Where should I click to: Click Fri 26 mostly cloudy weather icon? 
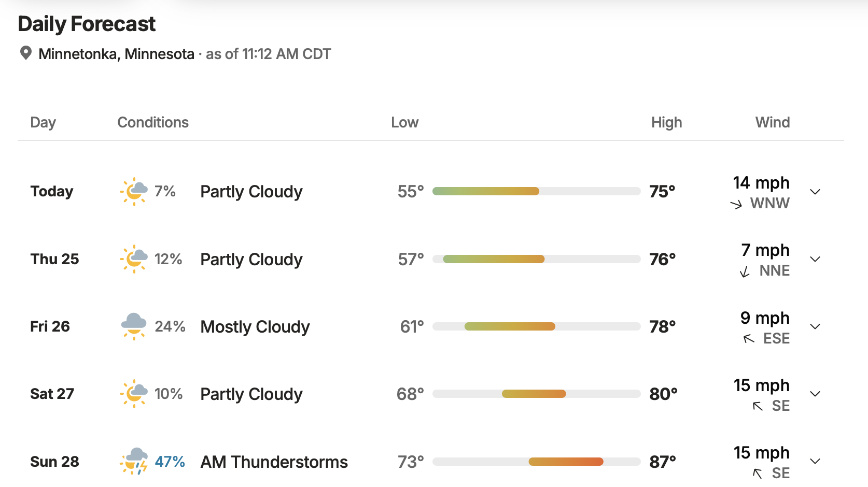click(x=134, y=326)
